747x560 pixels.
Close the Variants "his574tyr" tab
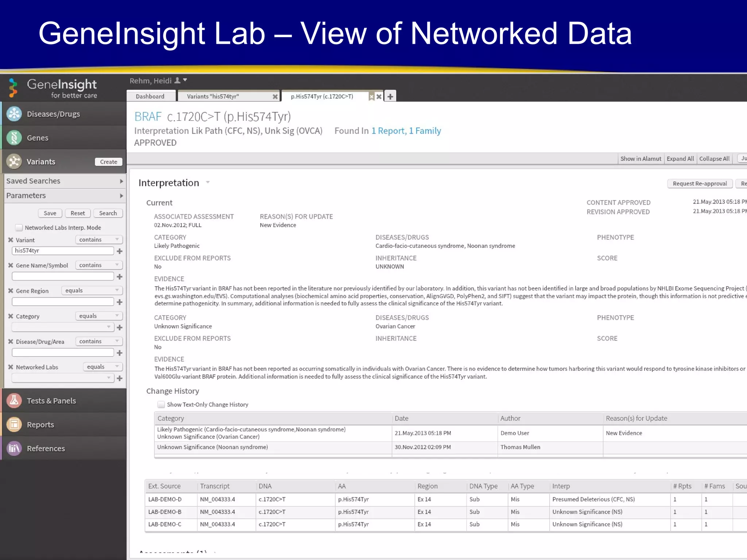click(275, 97)
